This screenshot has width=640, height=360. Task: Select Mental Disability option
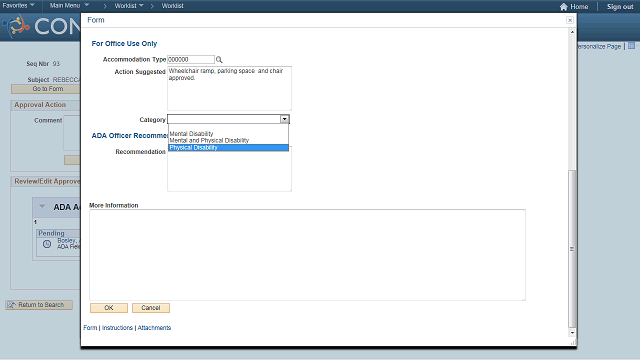(x=191, y=133)
